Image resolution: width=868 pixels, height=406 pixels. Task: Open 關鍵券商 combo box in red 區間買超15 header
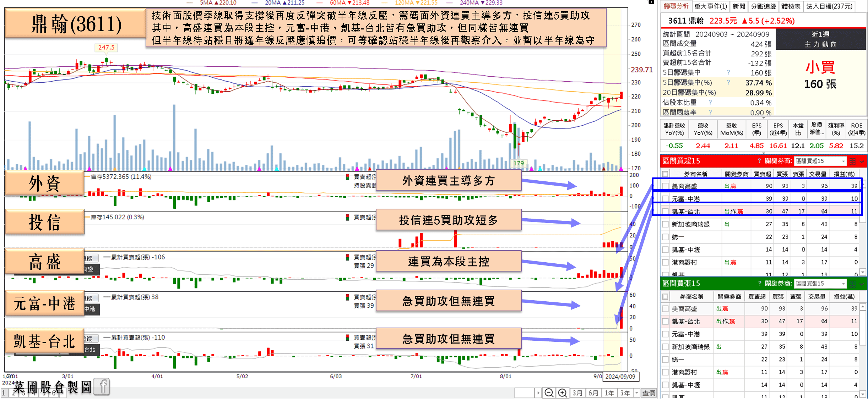(x=820, y=161)
